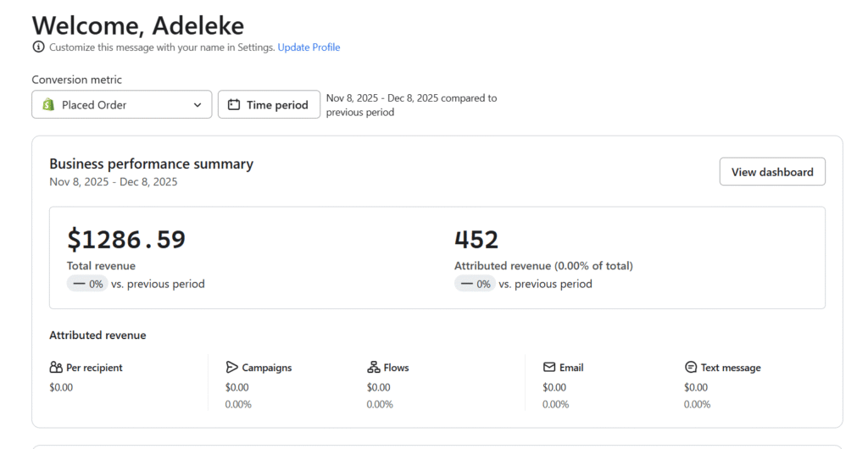
Task: Select the $1286.59 total revenue figure
Action: pos(126,240)
